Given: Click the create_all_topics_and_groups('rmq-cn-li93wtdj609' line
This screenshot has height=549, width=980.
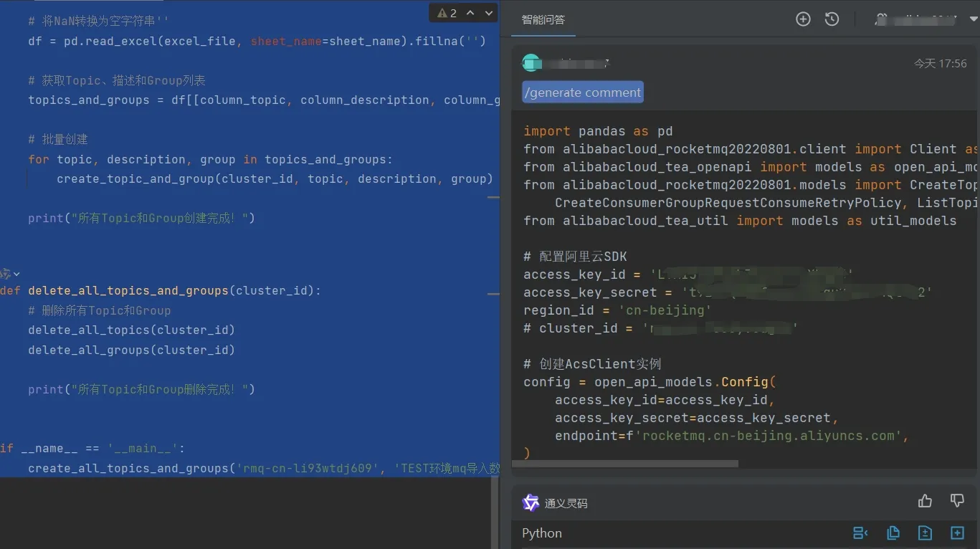Looking at the screenshot, I should [264, 468].
